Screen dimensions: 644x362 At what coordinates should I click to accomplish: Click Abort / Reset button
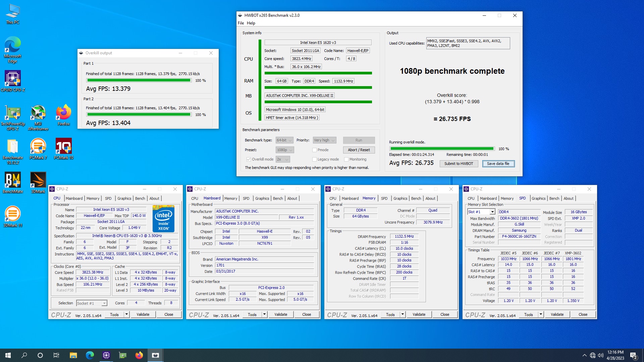point(359,150)
